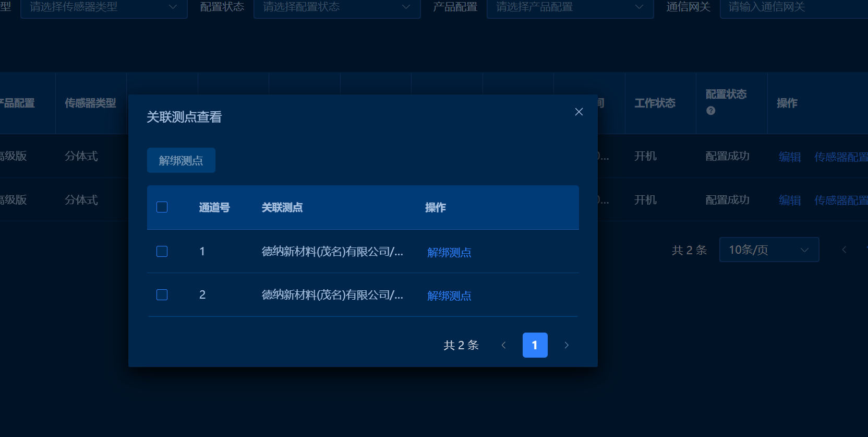
Task: Click channel 1 associated point 德纳新材料(茂名)有限公司/...
Action: tap(332, 252)
